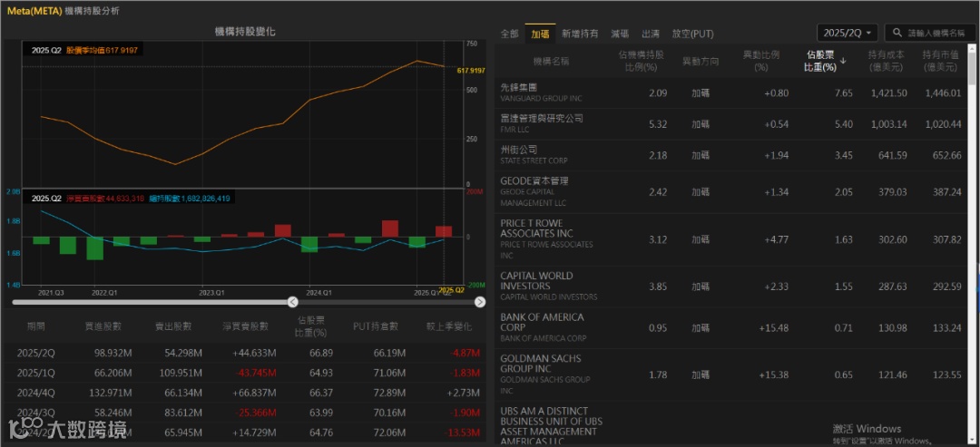The image size is (980, 447).
Task: Click the search magnifier icon
Action: tap(897, 33)
